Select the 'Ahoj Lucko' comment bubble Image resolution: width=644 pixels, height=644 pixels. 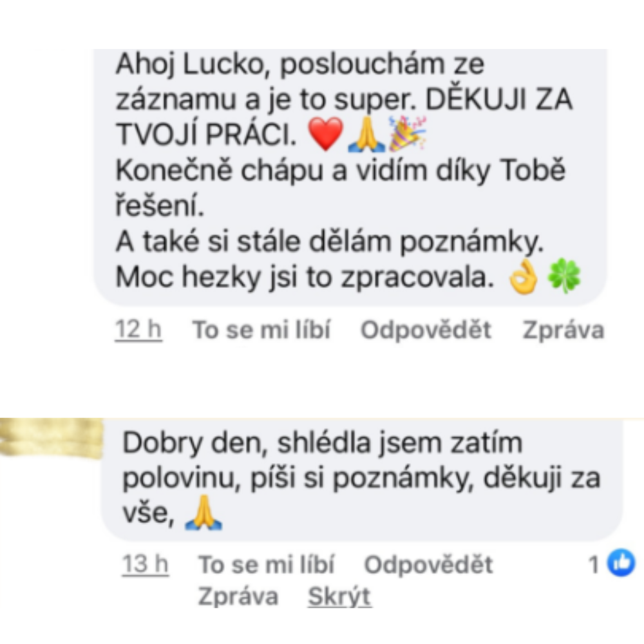coord(350,177)
